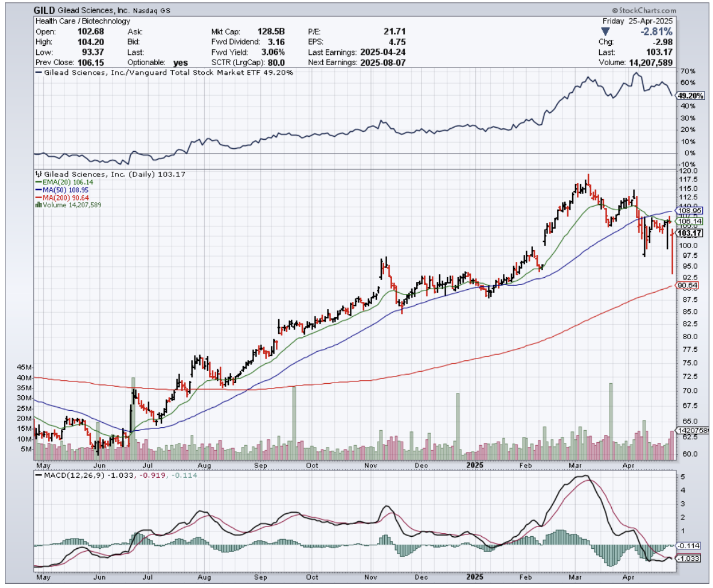713x588 pixels.
Task: Click the StockCharts.com copyright logo
Action: click(644, 10)
